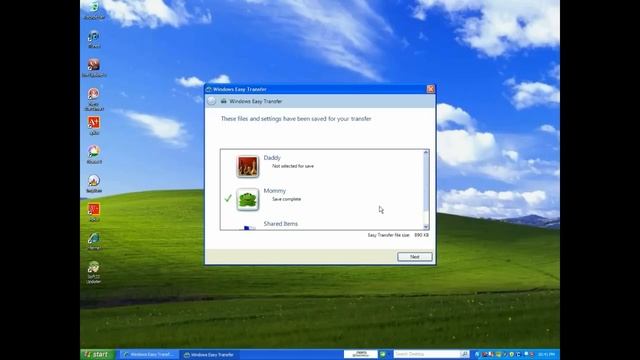
Task: Open the red A+ desktop icon
Action: (x=94, y=126)
